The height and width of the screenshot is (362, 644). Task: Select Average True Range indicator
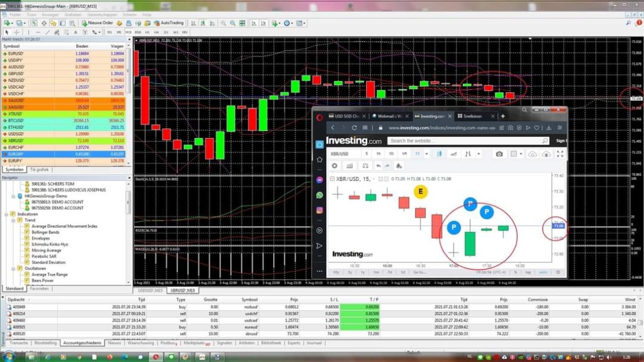(50, 275)
